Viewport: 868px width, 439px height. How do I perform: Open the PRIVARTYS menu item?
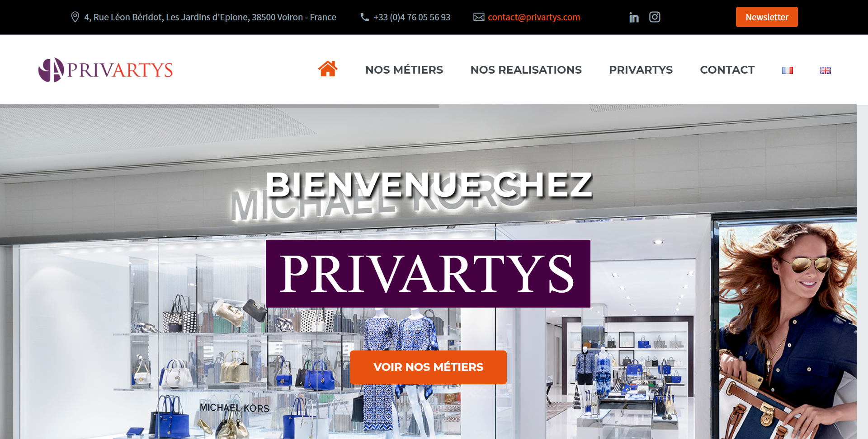click(641, 70)
